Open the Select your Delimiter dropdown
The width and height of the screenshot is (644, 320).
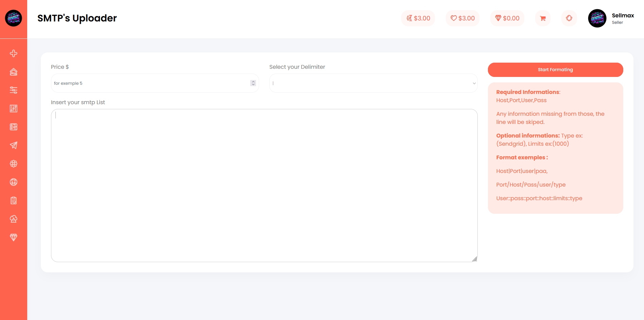(373, 83)
